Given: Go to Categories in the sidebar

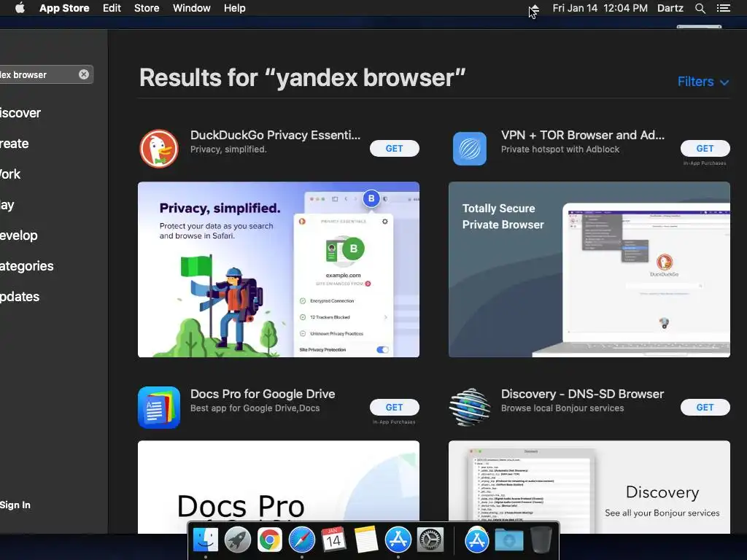Looking at the screenshot, I should click(x=27, y=265).
